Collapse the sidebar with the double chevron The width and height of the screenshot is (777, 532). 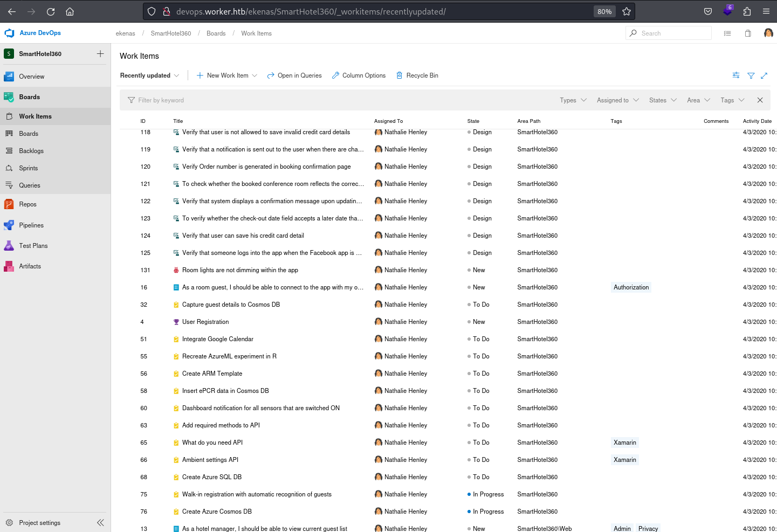pyautogui.click(x=100, y=523)
